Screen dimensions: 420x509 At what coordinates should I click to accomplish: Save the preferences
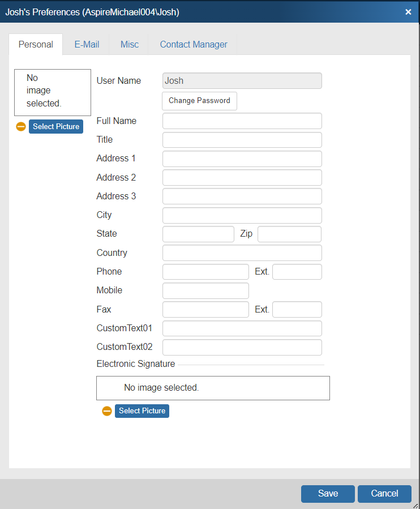pyautogui.click(x=328, y=494)
